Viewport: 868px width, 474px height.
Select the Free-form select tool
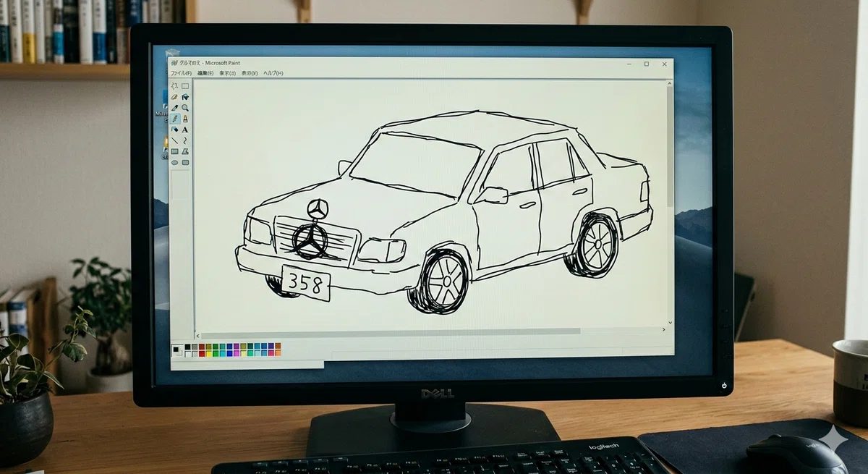tap(174, 86)
